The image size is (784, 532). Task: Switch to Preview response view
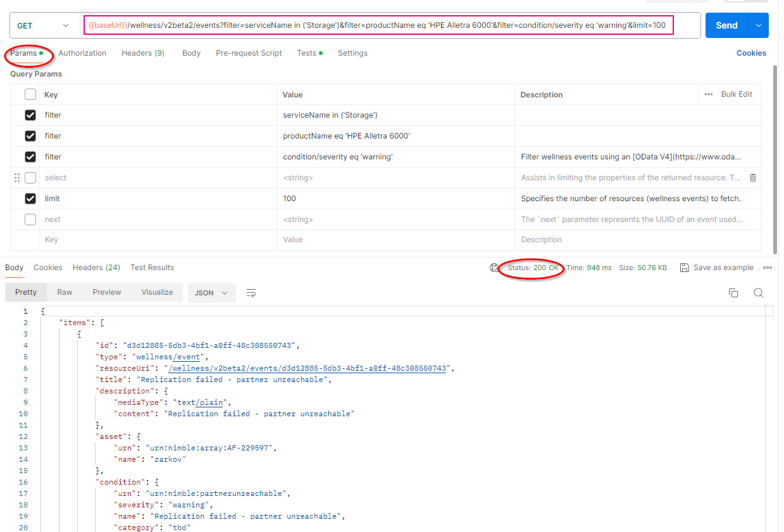(107, 292)
